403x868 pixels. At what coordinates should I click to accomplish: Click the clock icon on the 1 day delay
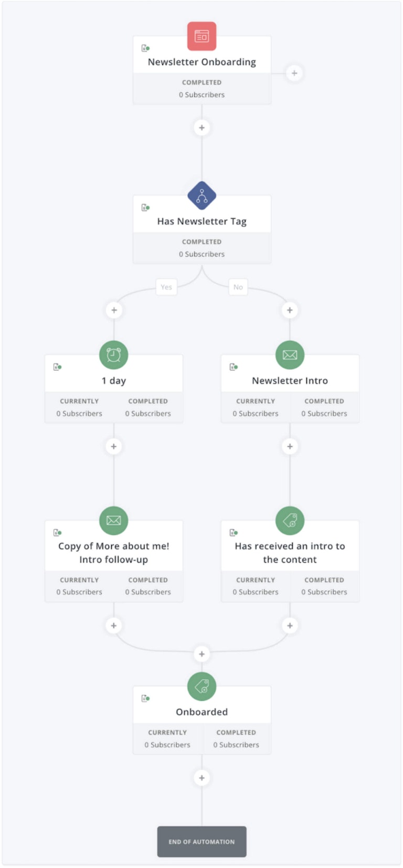click(113, 355)
